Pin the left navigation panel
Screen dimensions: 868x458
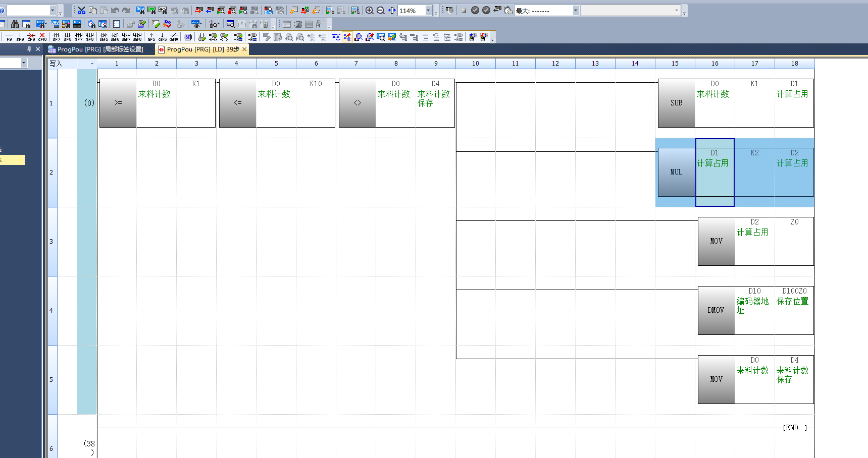(x=29, y=49)
